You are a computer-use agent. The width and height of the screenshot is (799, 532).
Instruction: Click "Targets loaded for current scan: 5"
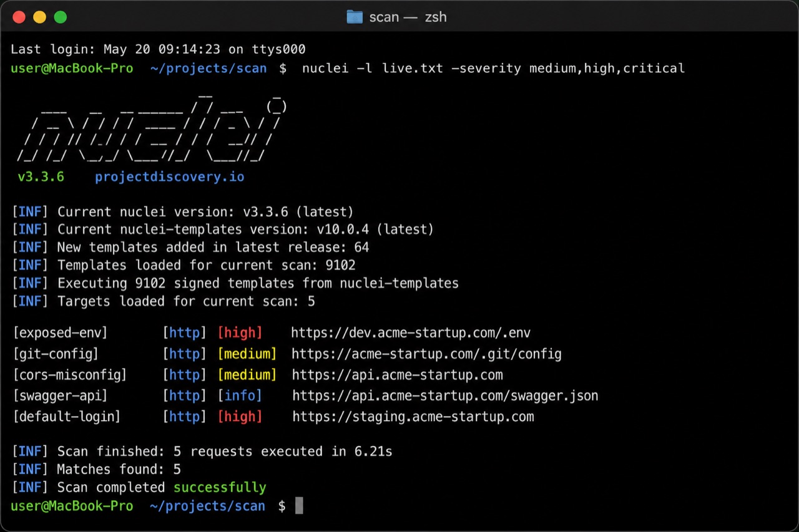(x=164, y=302)
